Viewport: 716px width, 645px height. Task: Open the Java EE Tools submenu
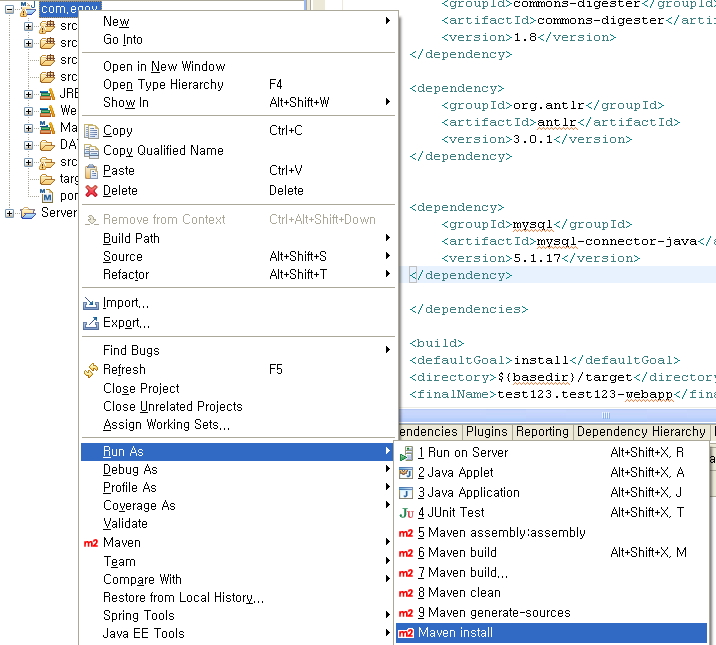tap(238, 634)
